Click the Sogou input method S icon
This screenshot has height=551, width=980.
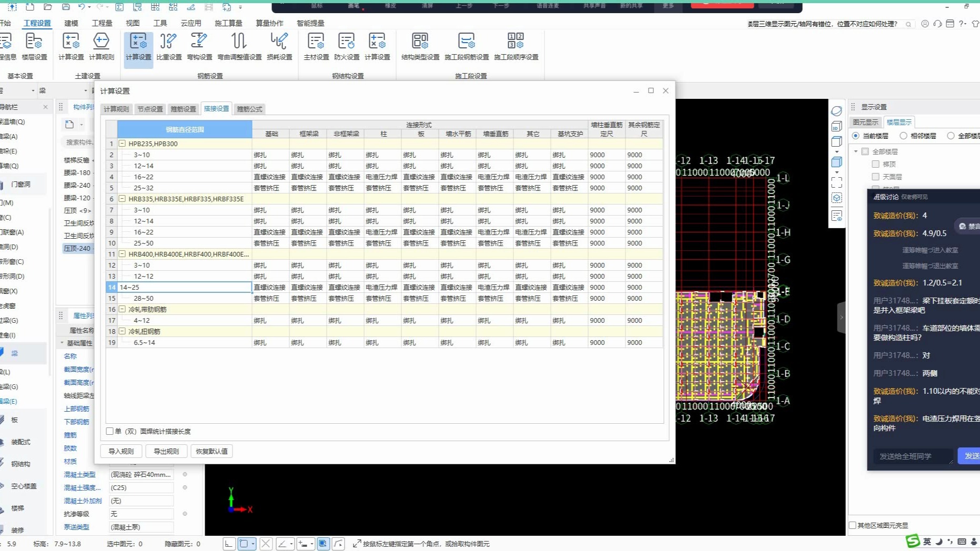pos(913,541)
